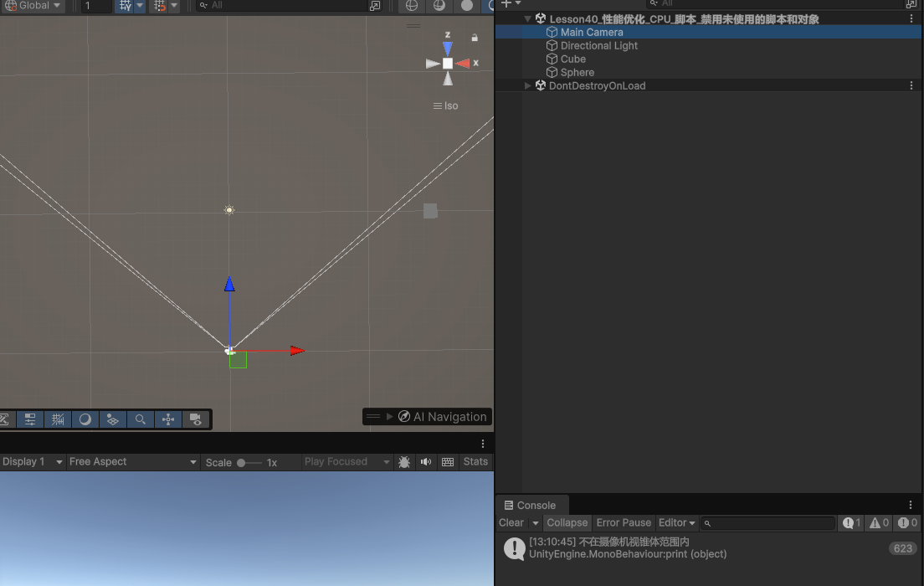Toggle warning messages filter in Console

click(879, 522)
